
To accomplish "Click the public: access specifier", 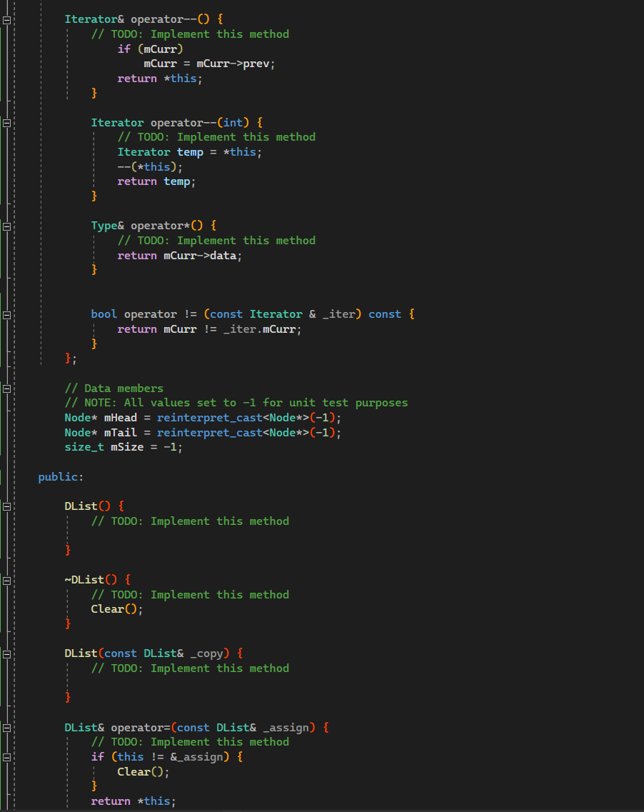I will [59, 476].
